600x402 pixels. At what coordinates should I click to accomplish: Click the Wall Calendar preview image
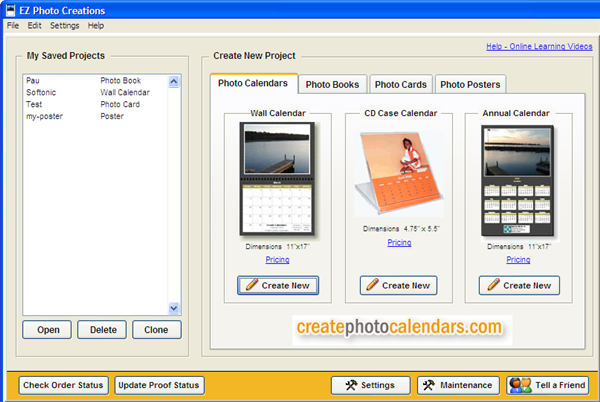(278, 180)
